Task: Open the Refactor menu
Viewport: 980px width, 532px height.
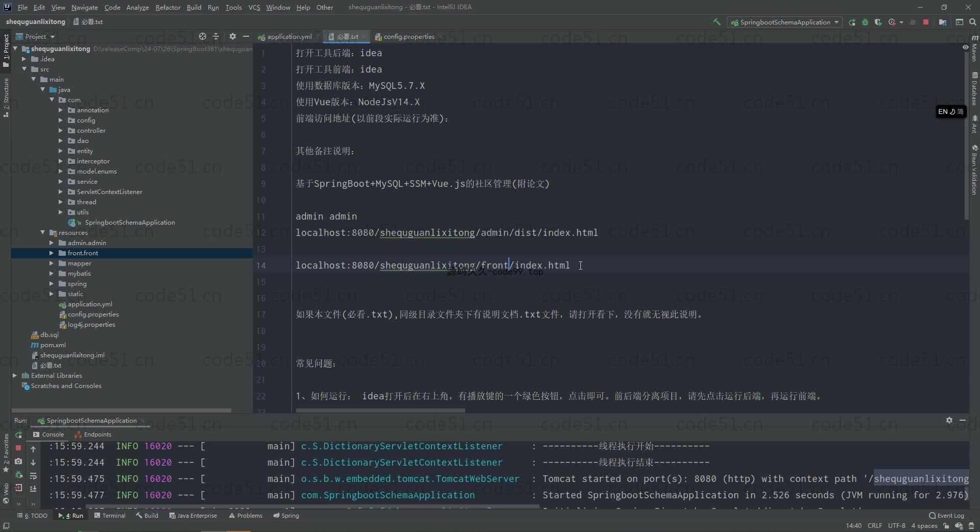Action: point(168,7)
